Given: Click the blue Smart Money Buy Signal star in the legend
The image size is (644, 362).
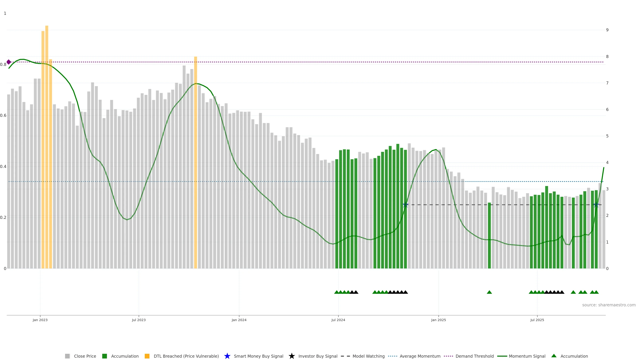Looking at the screenshot, I should pos(227,356).
